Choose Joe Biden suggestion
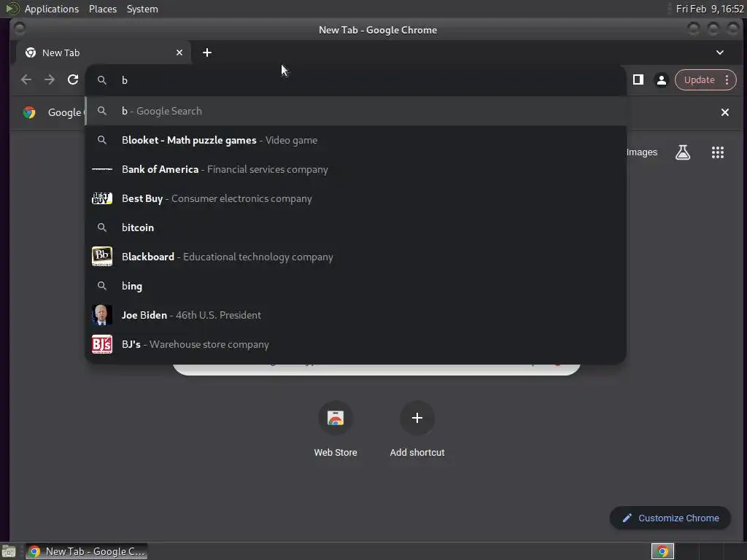747x560 pixels. click(x=355, y=315)
